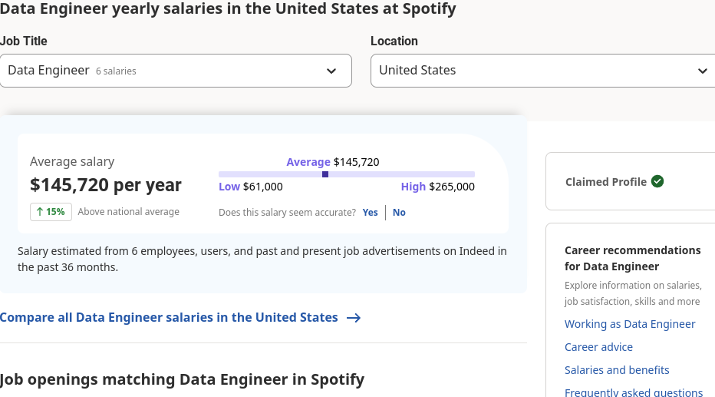Click the page title about Spotify salaries
This screenshot has height=397, width=715.
tap(228, 9)
